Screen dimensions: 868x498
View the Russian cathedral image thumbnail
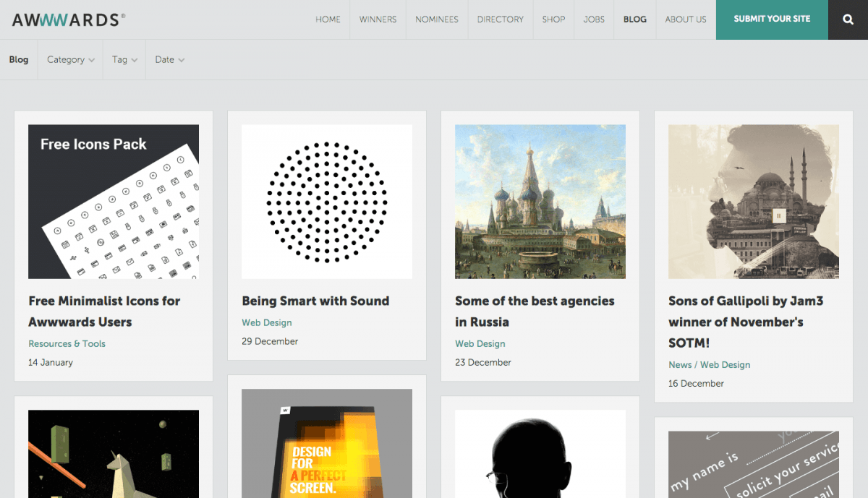(x=540, y=201)
